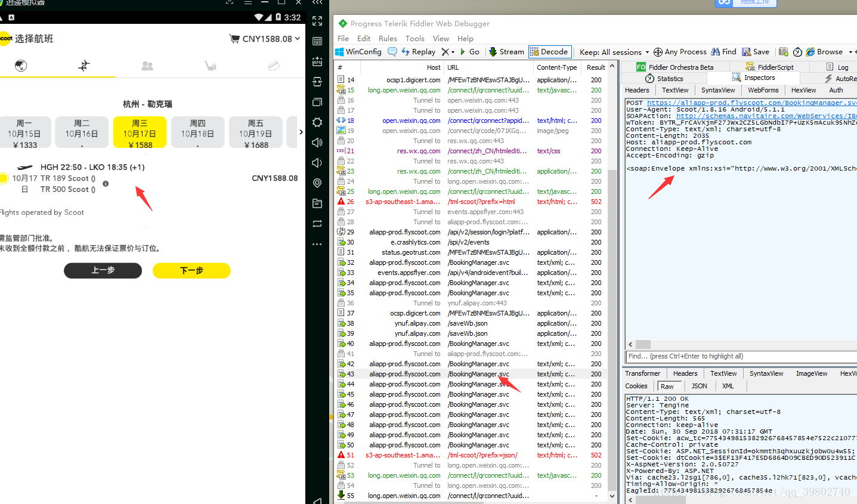This screenshot has width=857, height=504.
Task: Tap the black 上一步 button
Action: [x=103, y=270]
